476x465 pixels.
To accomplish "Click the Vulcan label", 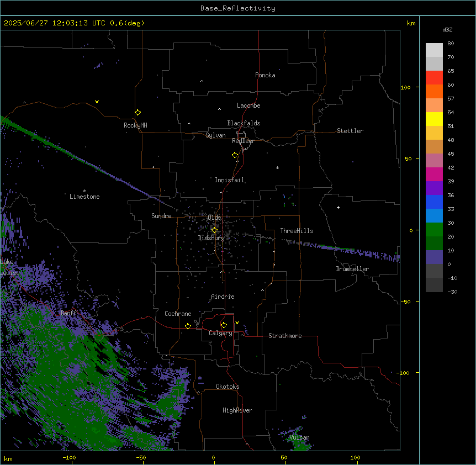I will tap(299, 437).
